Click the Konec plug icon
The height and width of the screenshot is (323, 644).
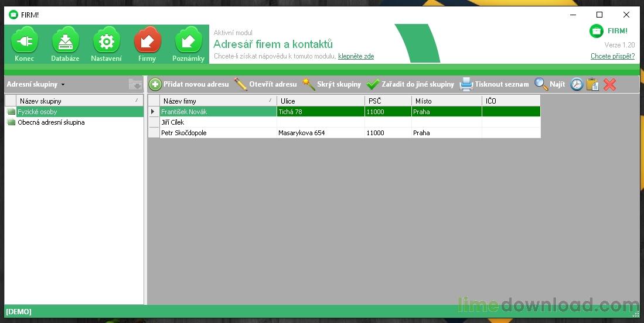(x=24, y=40)
